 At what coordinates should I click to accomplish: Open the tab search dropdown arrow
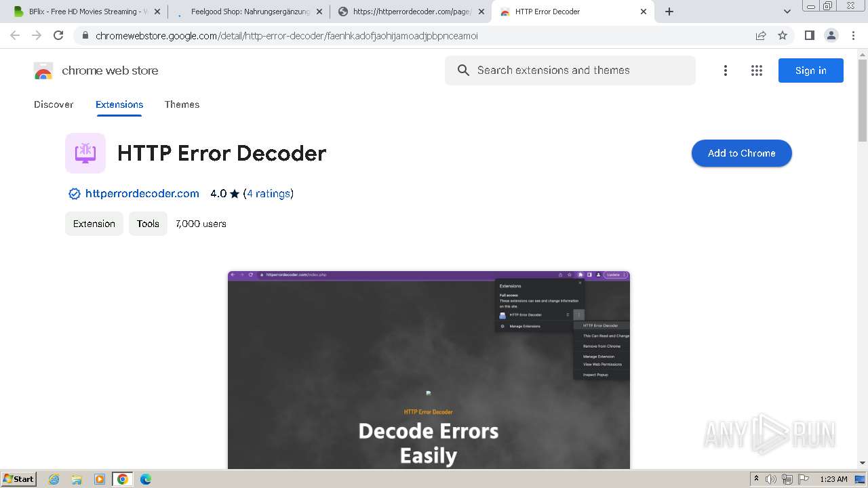(x=787, y=12)
